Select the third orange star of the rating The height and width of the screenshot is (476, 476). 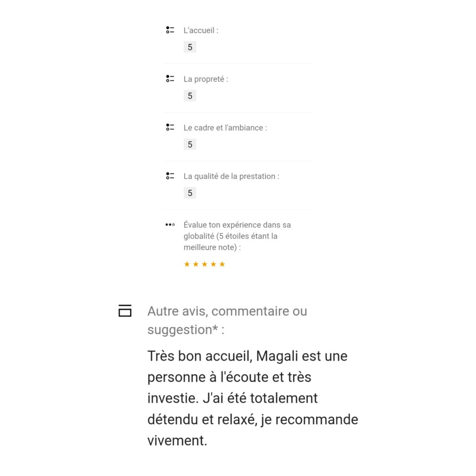205,264
